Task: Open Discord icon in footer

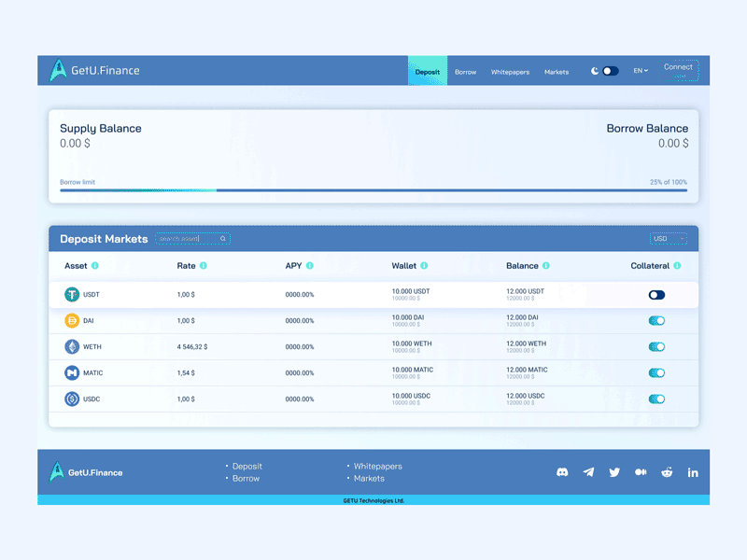Action: (x=562, y=472)
